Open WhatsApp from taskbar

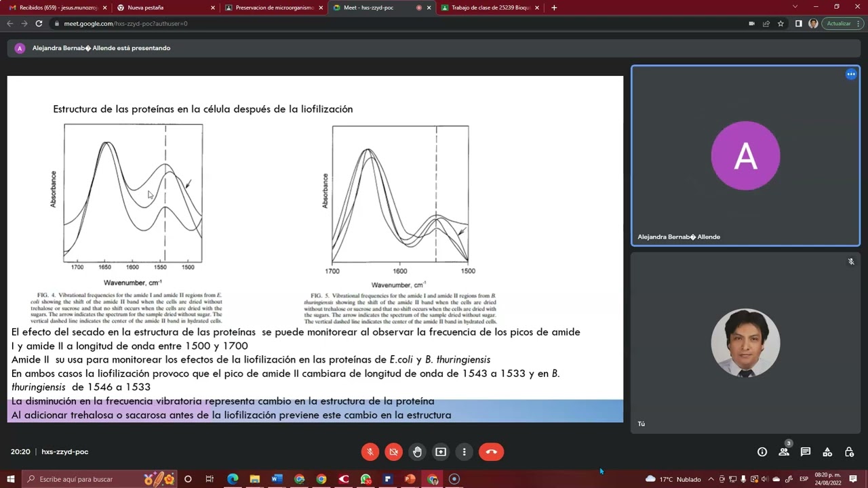[366, 479]
